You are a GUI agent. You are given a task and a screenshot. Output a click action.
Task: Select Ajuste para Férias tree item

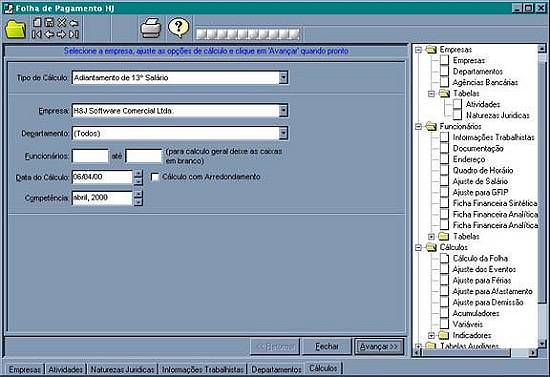[482, 281]
